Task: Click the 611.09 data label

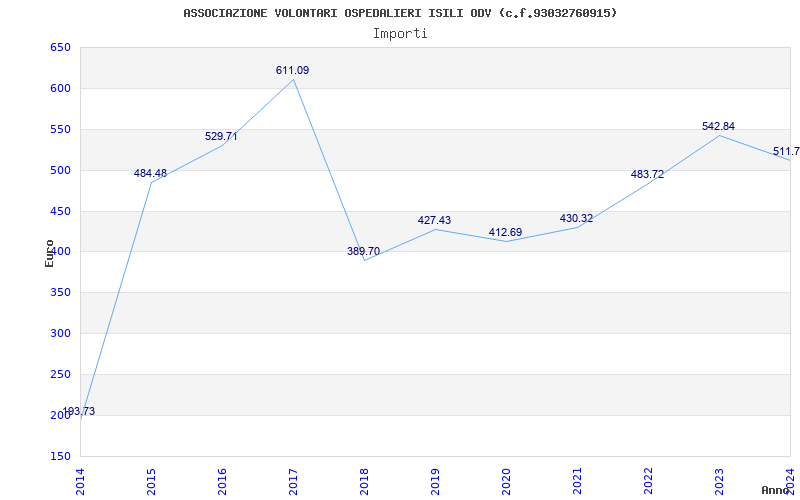Action: pos(292,70)
